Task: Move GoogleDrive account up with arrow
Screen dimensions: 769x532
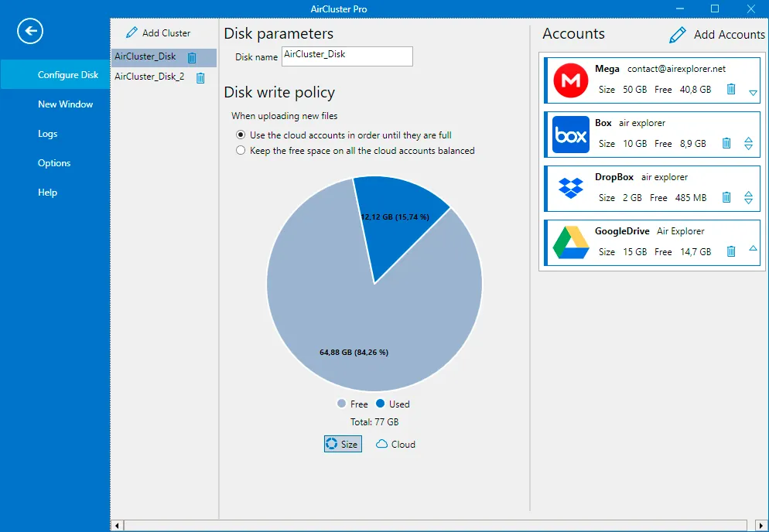Action: [754, 248]
